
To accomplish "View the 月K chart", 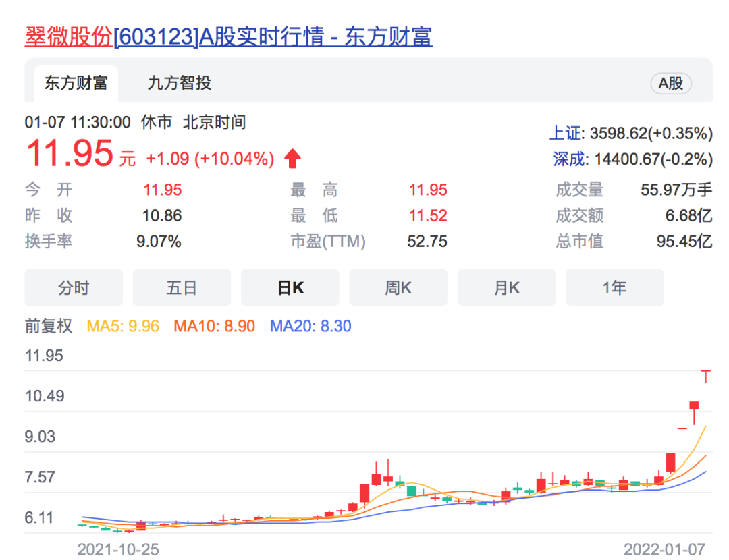I will (506, 287).
